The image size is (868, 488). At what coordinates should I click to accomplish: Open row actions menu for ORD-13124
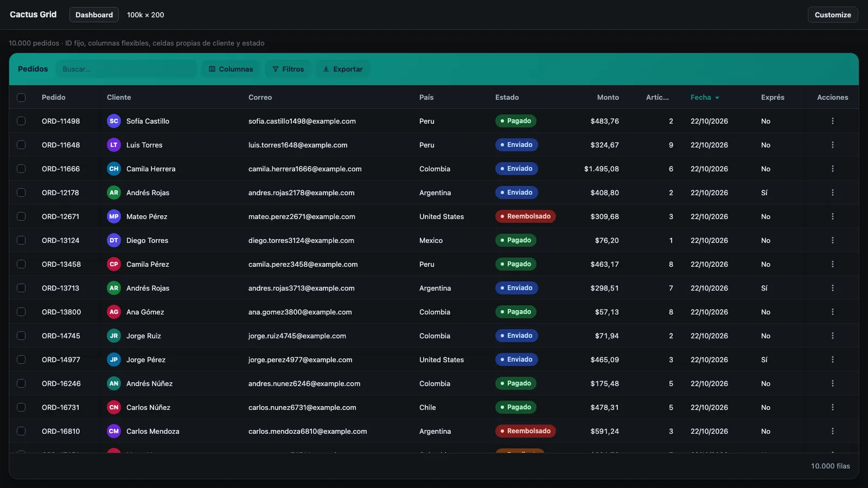click(x=833, y=240)
